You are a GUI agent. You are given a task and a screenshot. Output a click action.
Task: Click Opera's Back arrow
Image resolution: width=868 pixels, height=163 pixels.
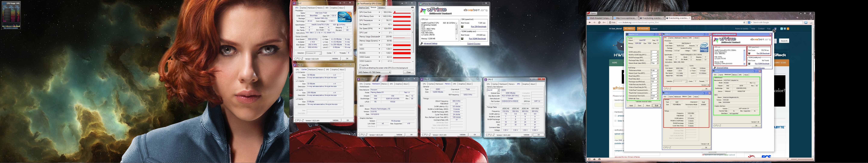590,23
